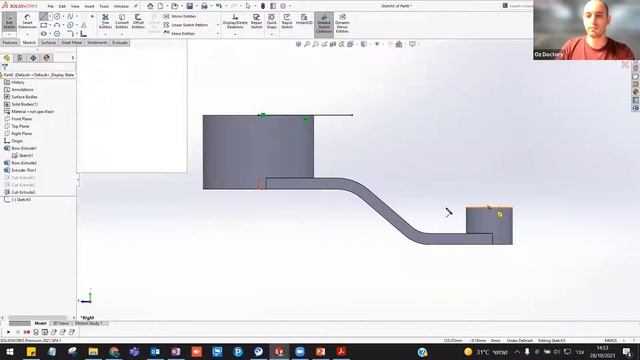The image size is (640, 360).
Task: Switch to the Surfaces tab
Action: [48, 42]
